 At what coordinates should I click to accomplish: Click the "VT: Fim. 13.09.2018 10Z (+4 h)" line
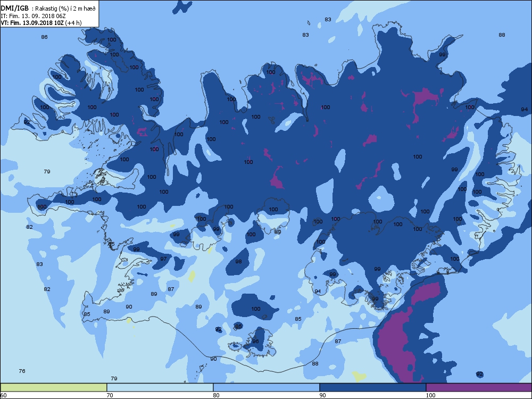point(41,23)
